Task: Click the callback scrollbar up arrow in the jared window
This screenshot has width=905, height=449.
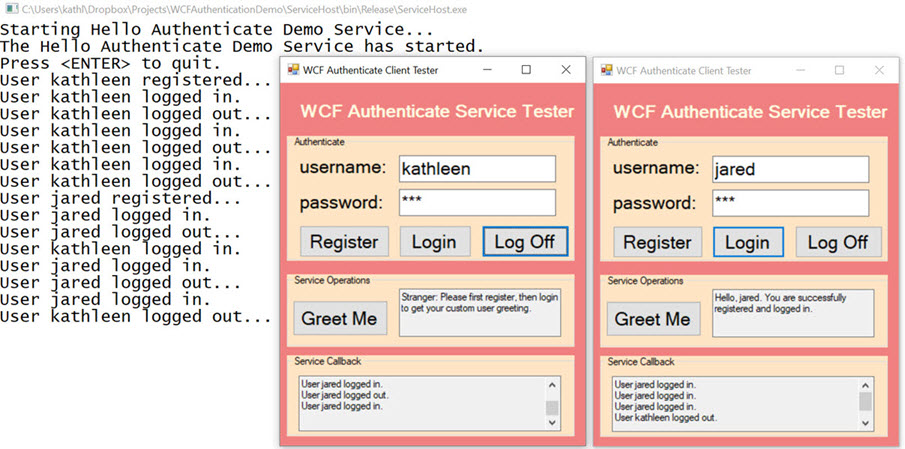Action: (866, 386)
